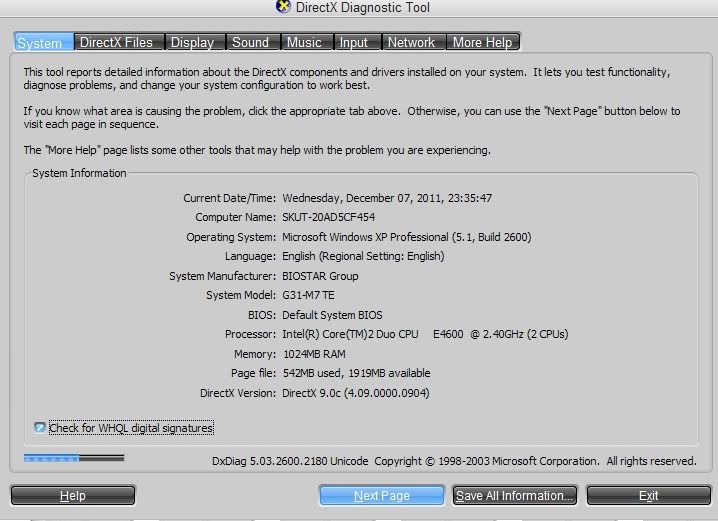Viewport: 718px width, 521px height.
Task: Click the DirectX Version: field label
Action: 238,393
